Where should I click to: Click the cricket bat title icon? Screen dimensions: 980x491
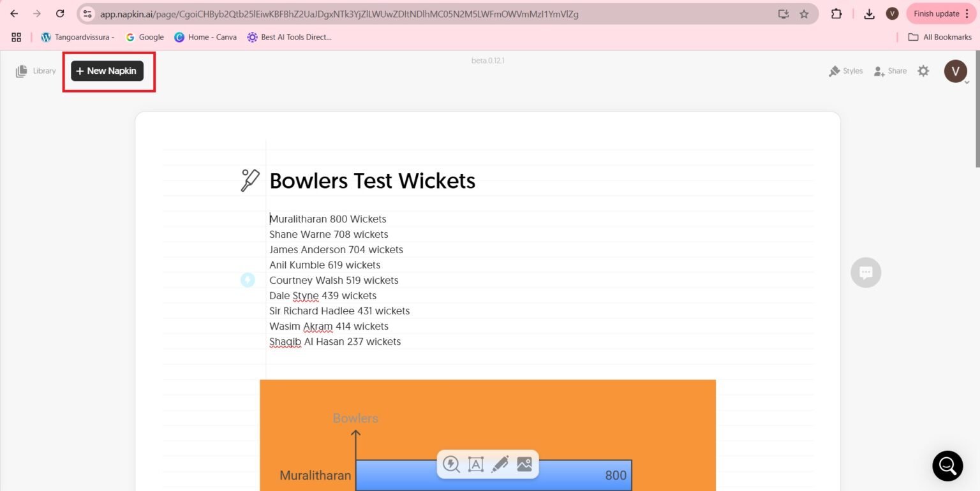249,180
